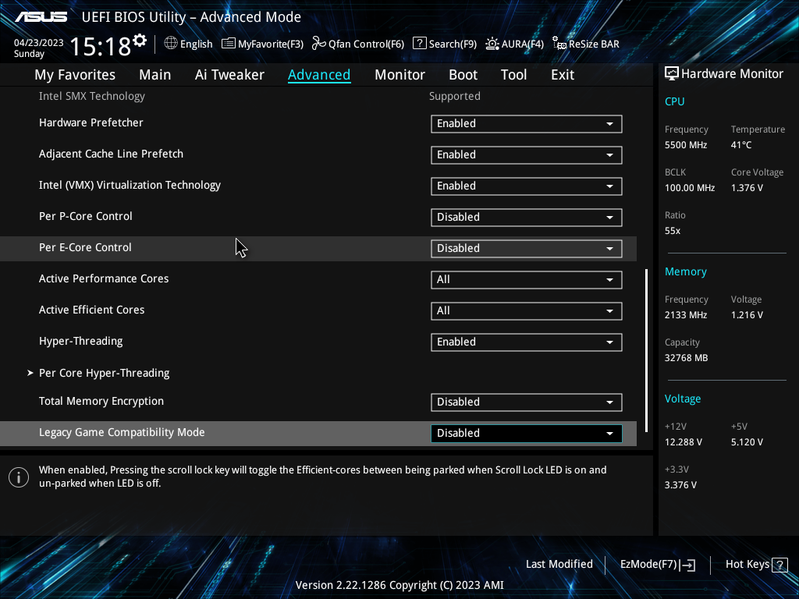Expand Per Core Hyper-Threading submenu
The image size is (799, 599).
104,373
